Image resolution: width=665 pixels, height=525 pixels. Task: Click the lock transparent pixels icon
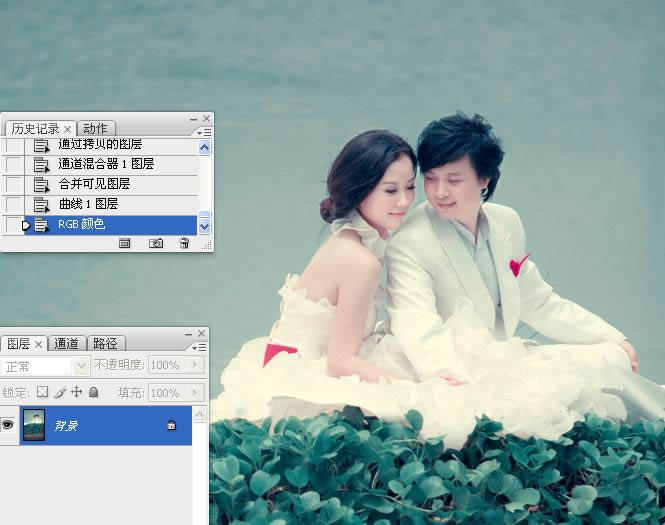(x=42, y=393)
